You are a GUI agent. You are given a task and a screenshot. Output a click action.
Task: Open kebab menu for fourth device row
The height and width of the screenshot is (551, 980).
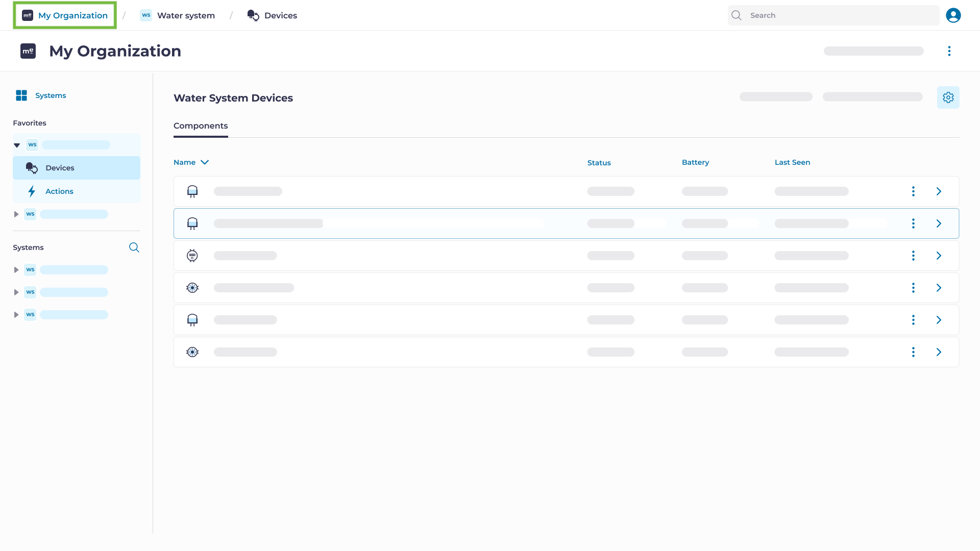pyautogui.click(x=913, y=288)
